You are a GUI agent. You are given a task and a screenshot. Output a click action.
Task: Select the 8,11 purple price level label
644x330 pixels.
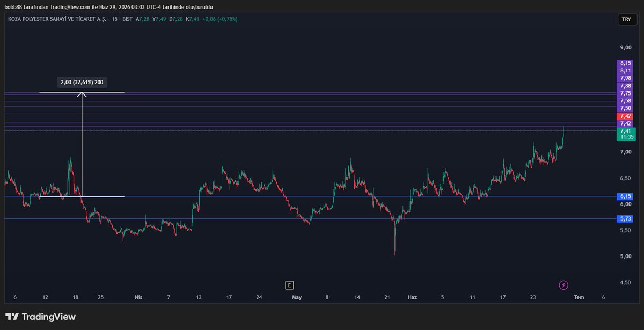pyautogui.click(x=626, y=71)
